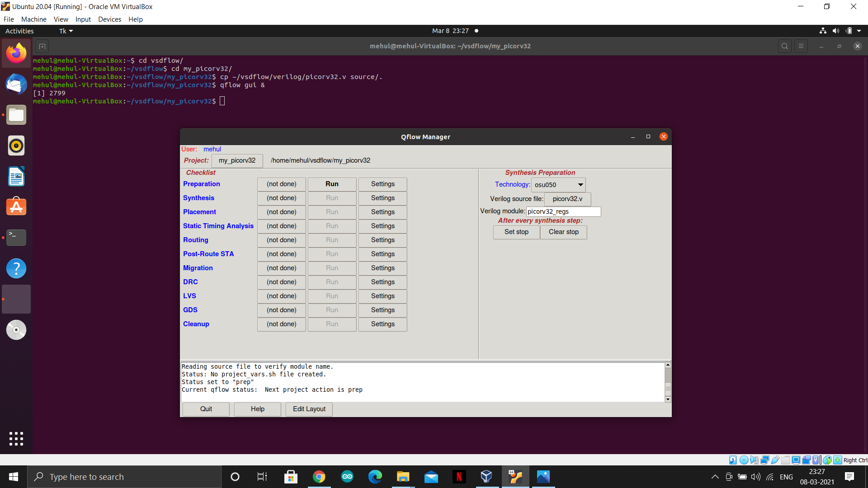Click the VirtualBox network status icon

tap(764, 460)
